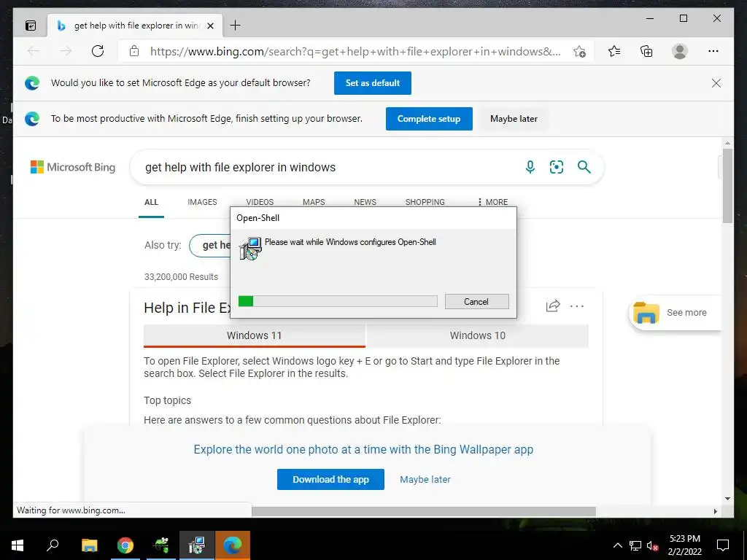Show hidden system tray icons
747x560 pixels.
pos(617,545)
